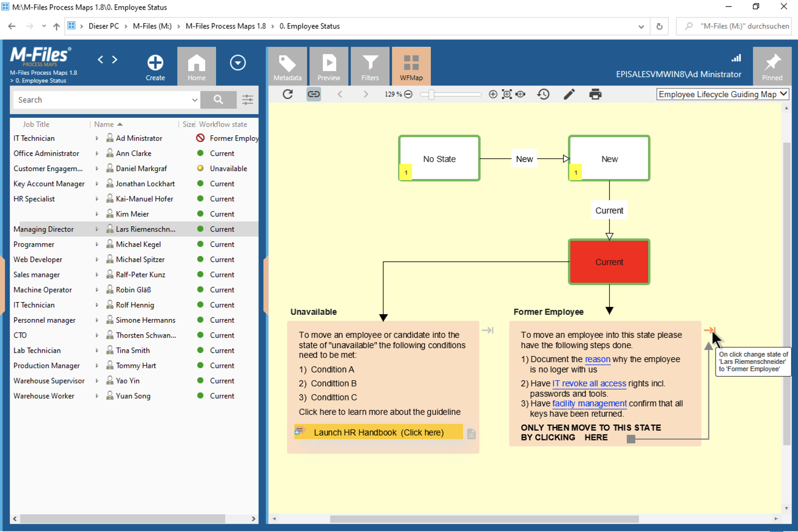Viewport: 798px width, 532px height.
Task: Expand the Kim Meier row
Action: click(97, 214)
